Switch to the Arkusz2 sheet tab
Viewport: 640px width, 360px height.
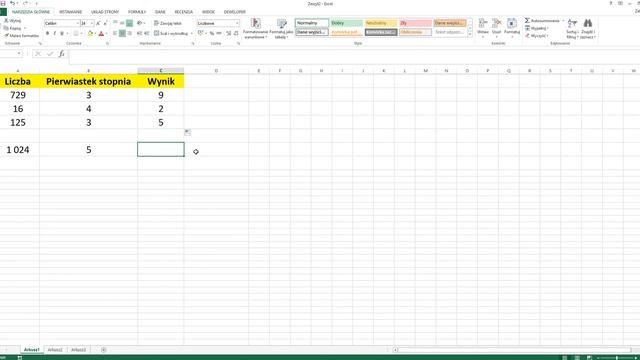point(55,350)
